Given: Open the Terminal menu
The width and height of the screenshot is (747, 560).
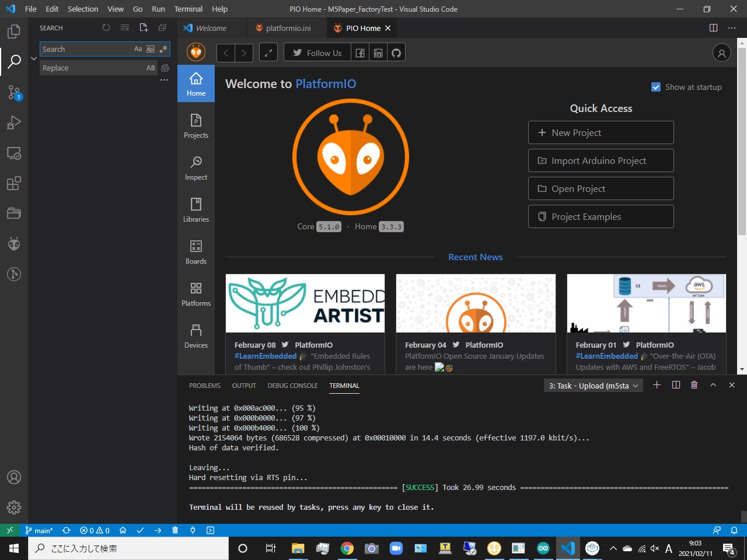Looking at the screenshot, I should point(189,9).
